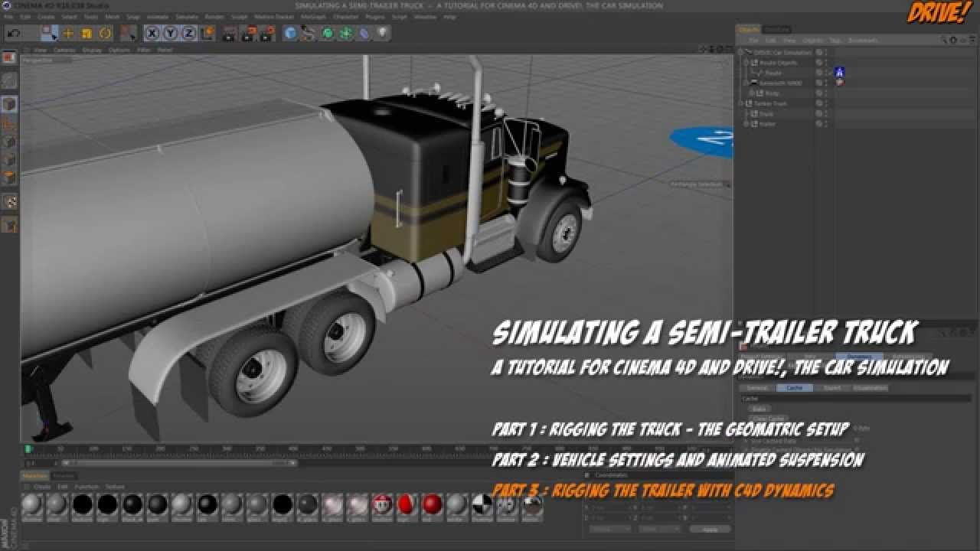Select the Live Selection tool

(x=50, y=34)
